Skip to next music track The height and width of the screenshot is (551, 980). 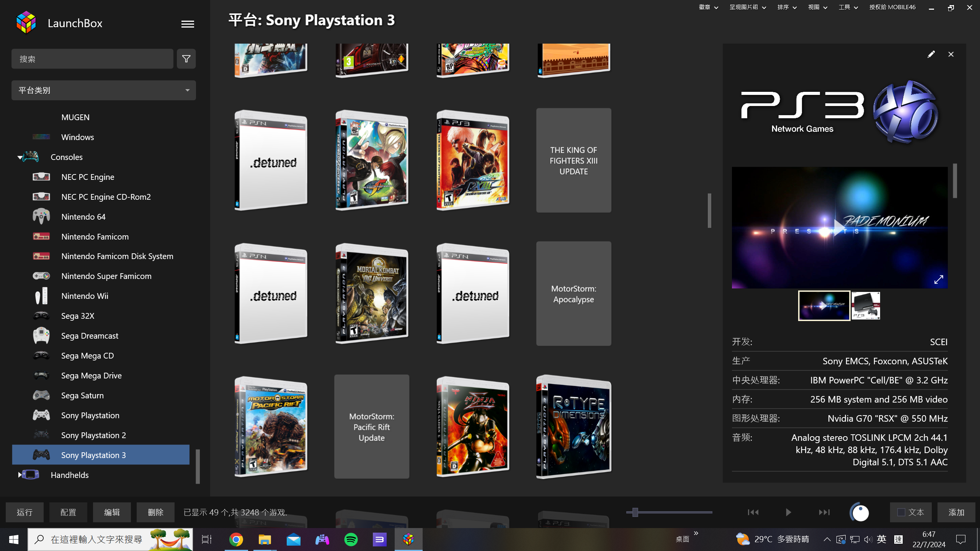[824, 512]
